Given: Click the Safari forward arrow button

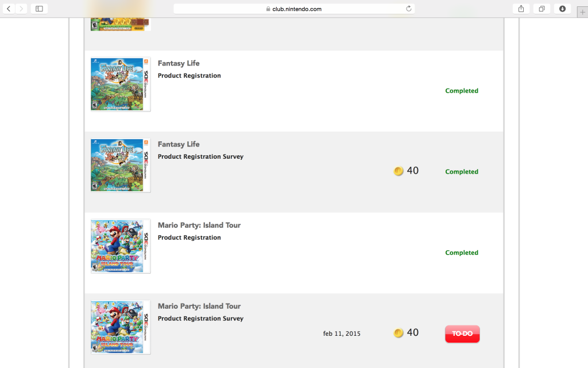Looking at the screenshot, I should tap(21, 9).
